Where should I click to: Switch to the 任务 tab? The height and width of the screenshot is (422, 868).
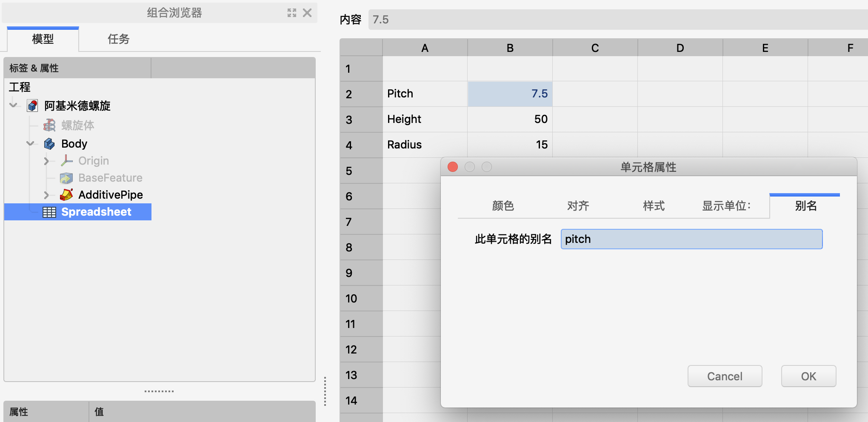[118, 39]
